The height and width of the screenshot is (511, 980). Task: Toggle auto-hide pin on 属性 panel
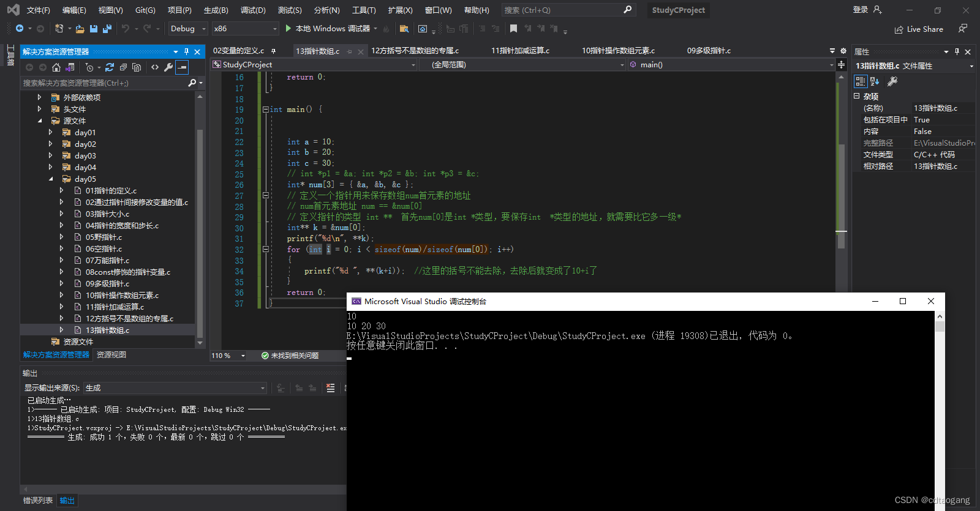click(957, 52)
